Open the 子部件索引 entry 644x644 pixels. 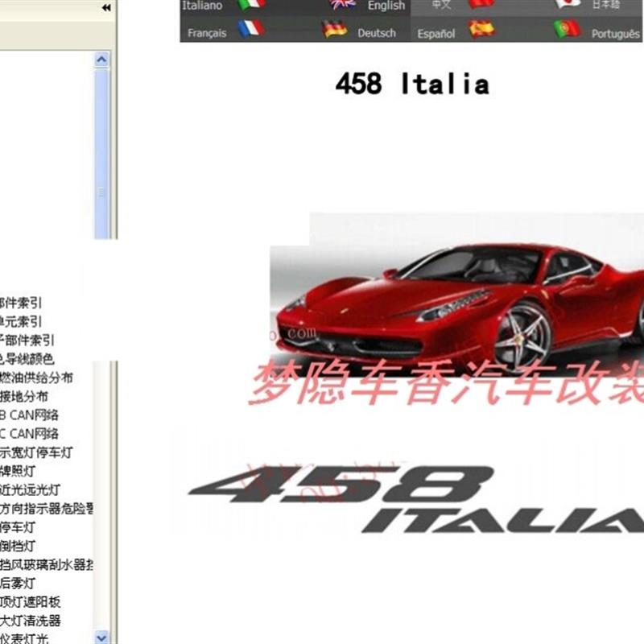coord(27,340)
